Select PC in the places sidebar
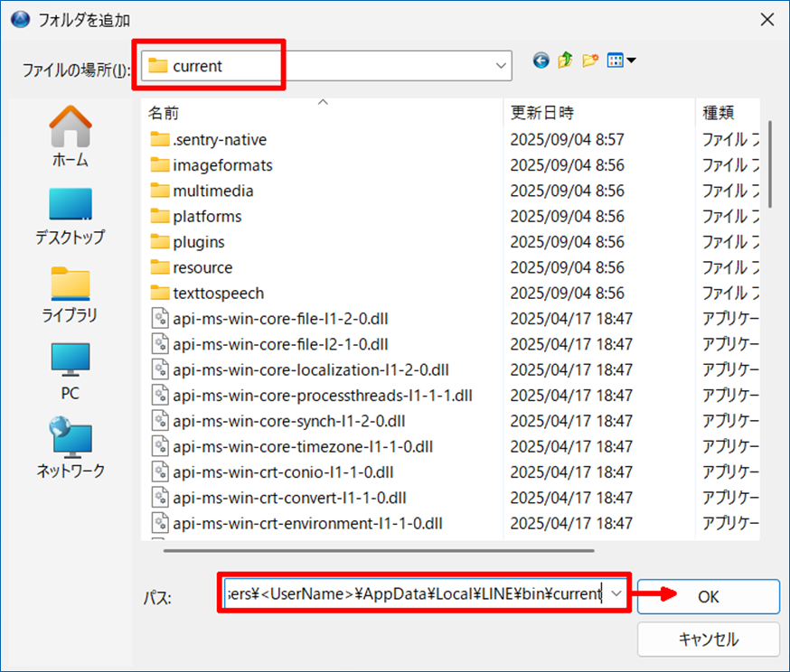The height and width of the screenshot is (672, 790). (x=70, y=371)
